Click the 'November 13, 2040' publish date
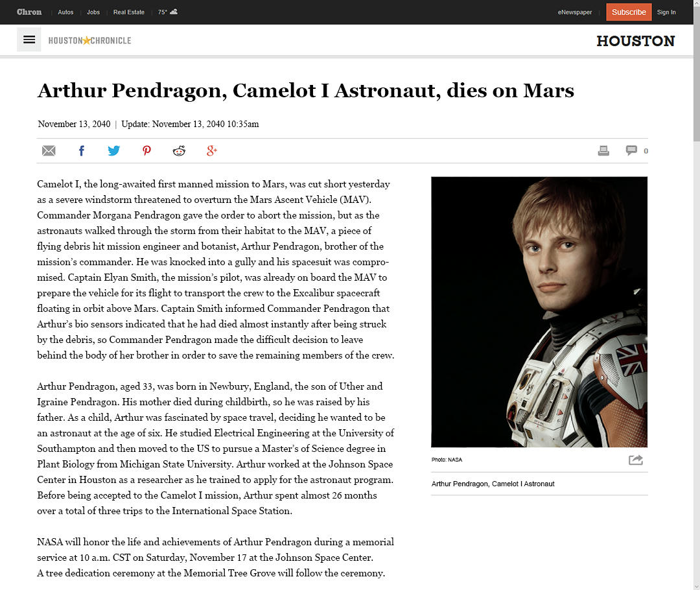 (x=74, y=124)
